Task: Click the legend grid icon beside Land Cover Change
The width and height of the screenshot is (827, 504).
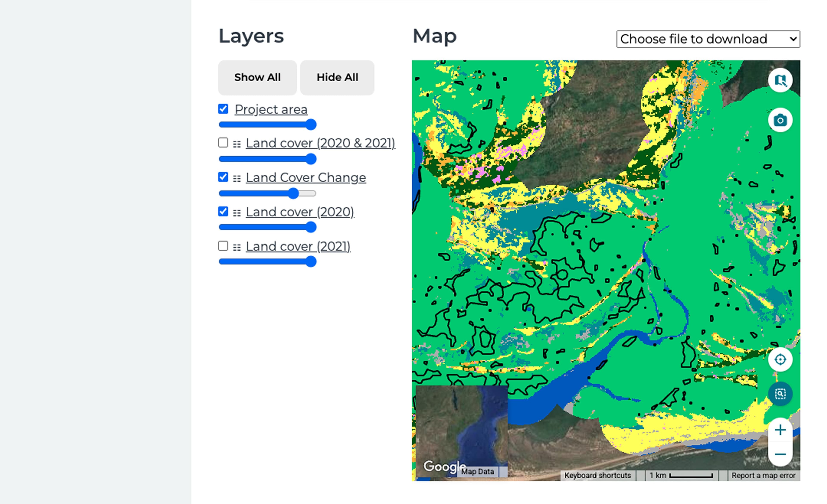Action: (237, 179)
